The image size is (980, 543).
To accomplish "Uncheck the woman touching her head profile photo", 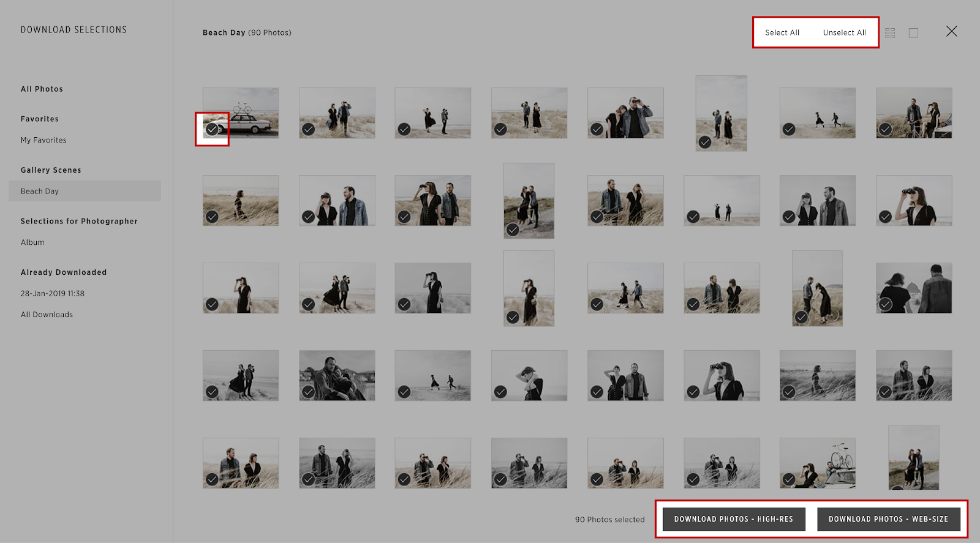I will tap(500, 392).
